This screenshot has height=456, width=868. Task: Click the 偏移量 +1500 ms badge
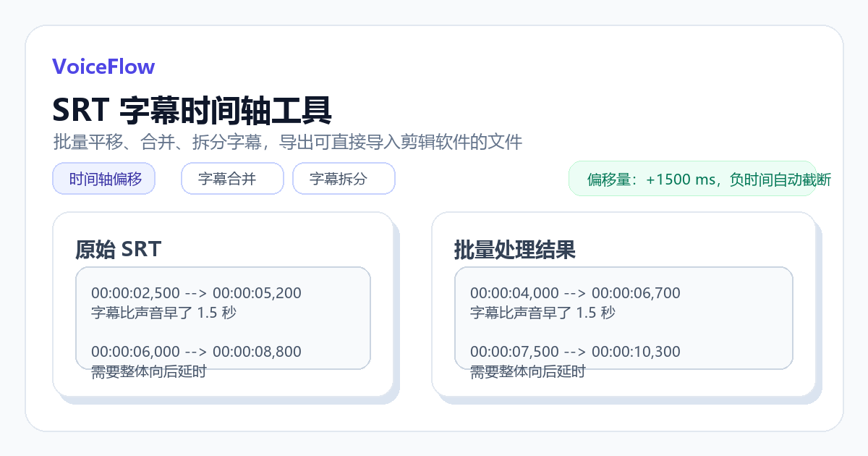(x=692, y=179)
